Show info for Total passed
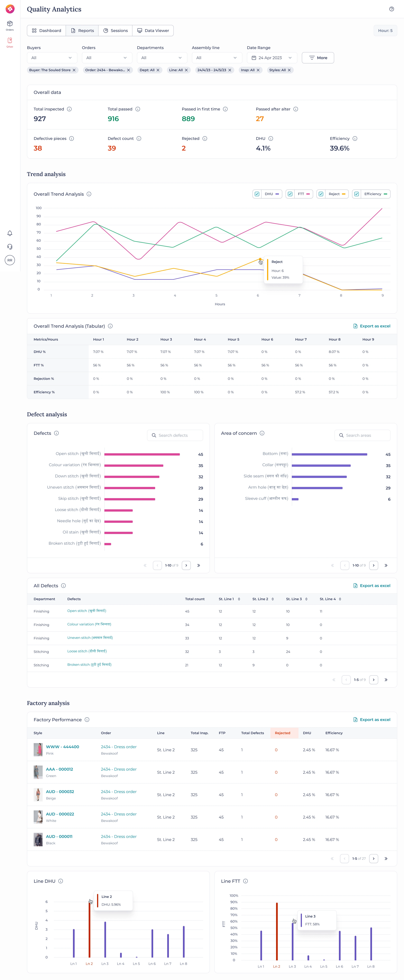404x980 pixels. (138, 109)
